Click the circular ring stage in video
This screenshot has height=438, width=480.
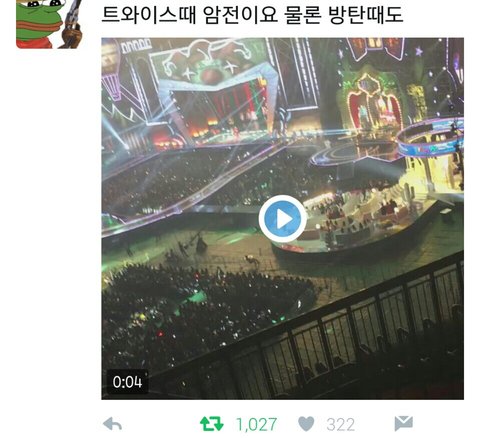[x=430, y=137]
